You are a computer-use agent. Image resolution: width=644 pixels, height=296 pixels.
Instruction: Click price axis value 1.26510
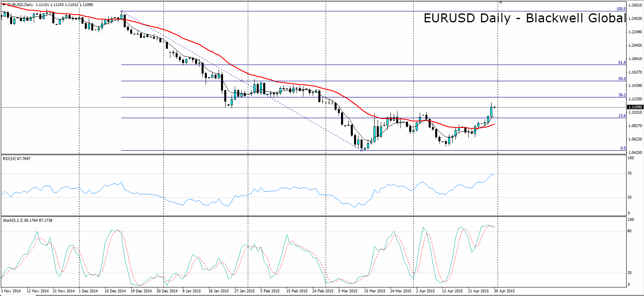pos(635,5)
